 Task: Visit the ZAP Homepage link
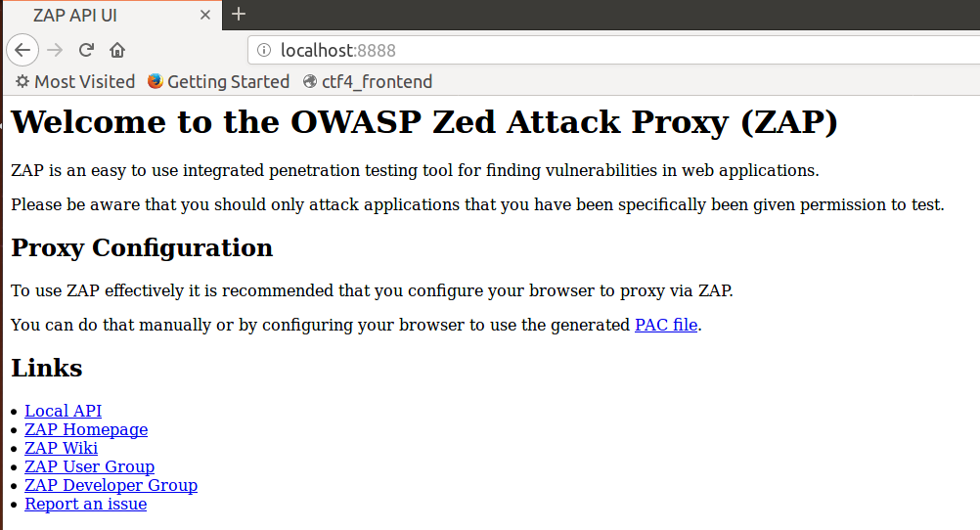(x=86, y=430)
